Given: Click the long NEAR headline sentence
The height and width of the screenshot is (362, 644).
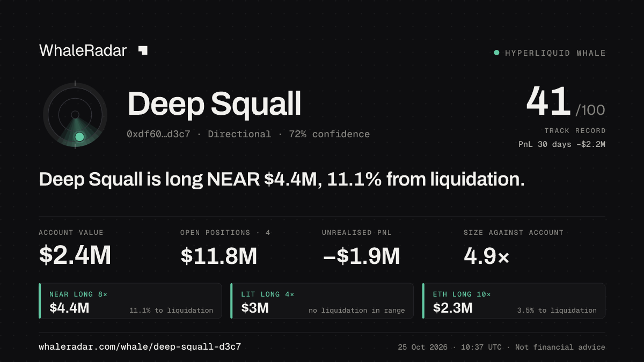Looking at the screenshot, I should pos(282,180).
